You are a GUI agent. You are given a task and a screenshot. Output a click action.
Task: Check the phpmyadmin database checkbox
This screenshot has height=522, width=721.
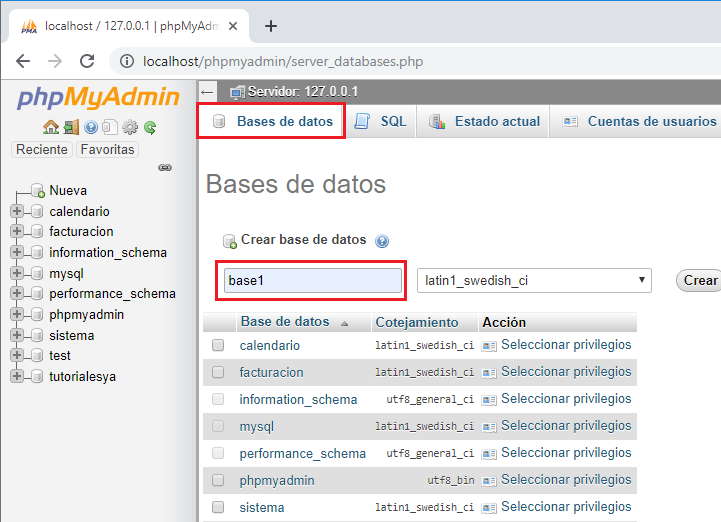[218, 480]
